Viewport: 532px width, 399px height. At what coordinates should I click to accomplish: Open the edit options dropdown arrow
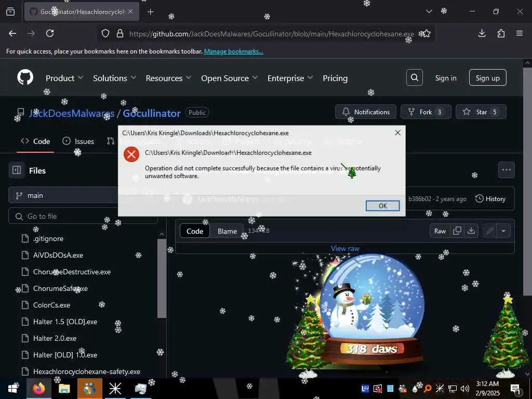503,231
